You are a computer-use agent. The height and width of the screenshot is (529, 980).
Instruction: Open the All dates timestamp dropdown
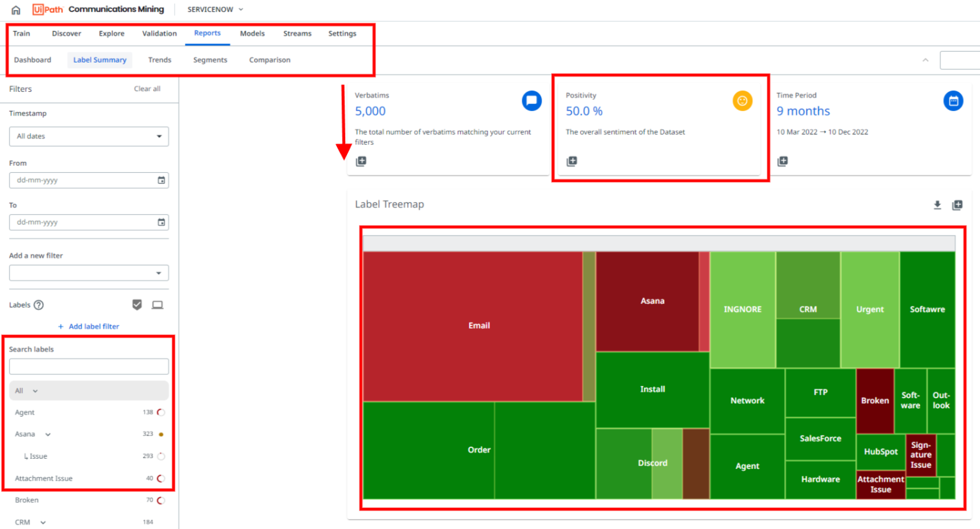coord(89,136)
